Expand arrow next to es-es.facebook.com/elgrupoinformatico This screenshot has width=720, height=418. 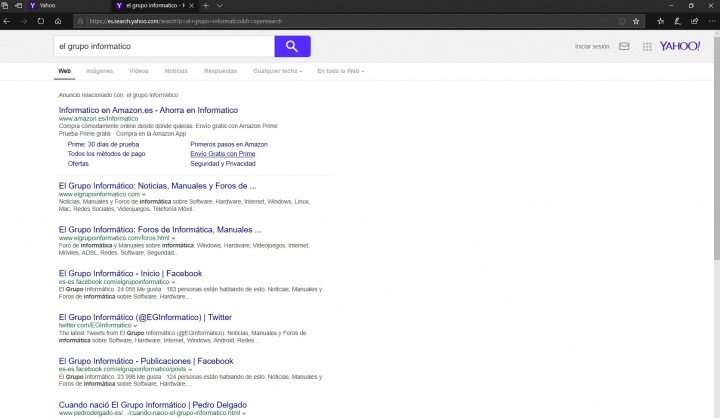(x=173, y=282)
